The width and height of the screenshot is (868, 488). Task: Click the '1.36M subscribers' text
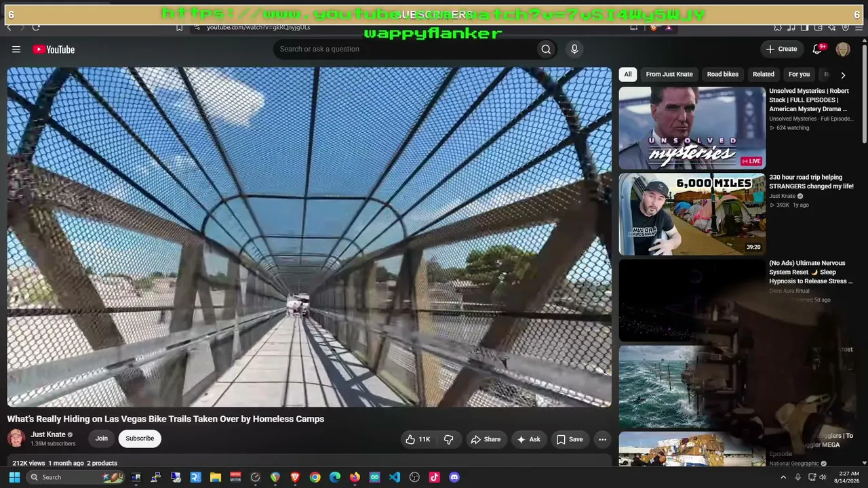(x=53, y=444)
